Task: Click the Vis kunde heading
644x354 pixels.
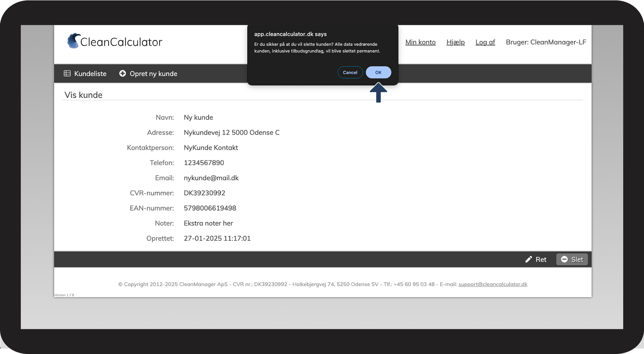Action: 83,95
